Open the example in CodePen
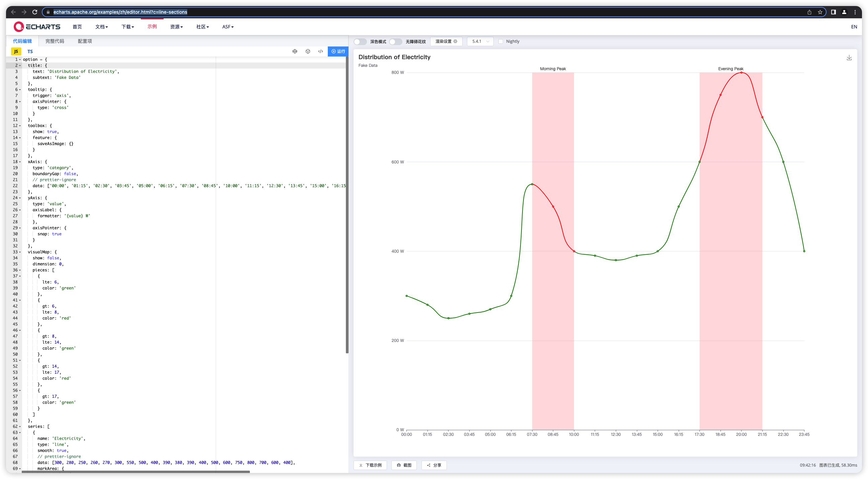Screen dimensions: 868x479 tap(295, 51)
